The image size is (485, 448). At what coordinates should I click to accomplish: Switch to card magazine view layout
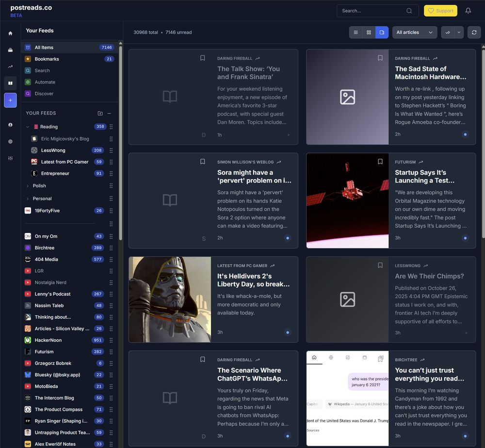382,32
